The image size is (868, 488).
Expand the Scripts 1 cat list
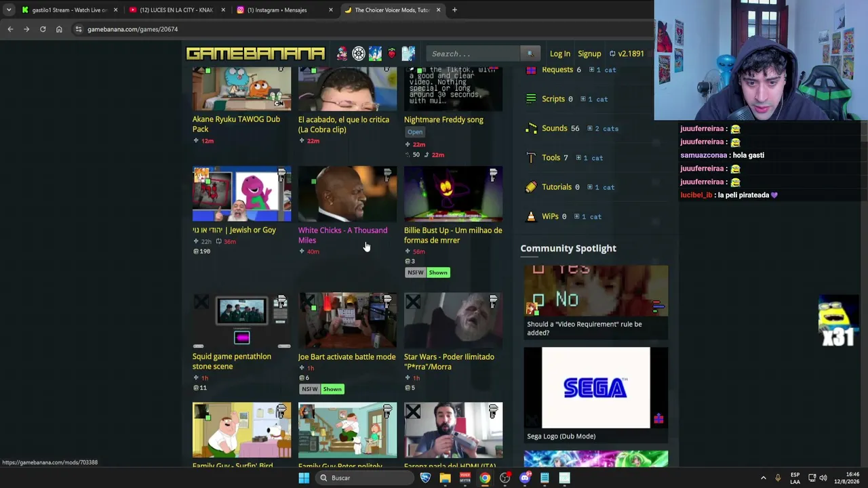(594, 99)
